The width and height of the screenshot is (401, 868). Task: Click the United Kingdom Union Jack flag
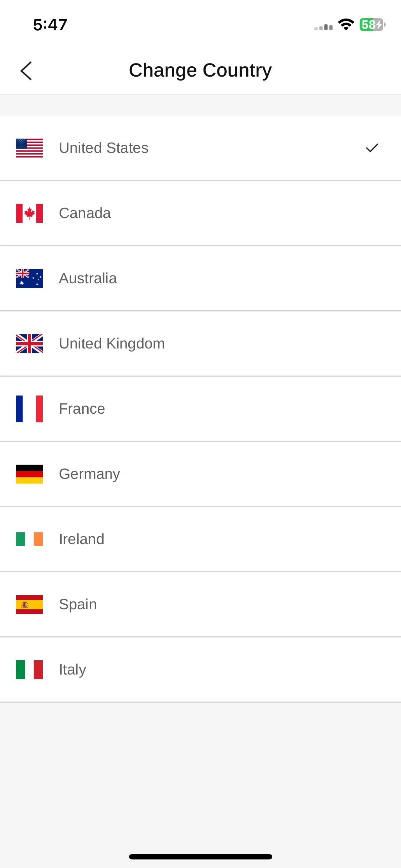point(29,343)
